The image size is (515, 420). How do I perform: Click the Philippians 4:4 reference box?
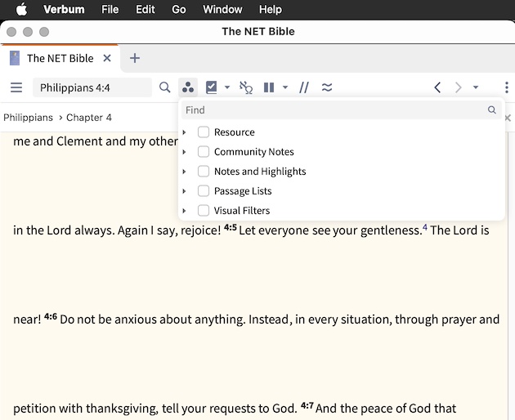pyautogui.click(x=92, y=87)
